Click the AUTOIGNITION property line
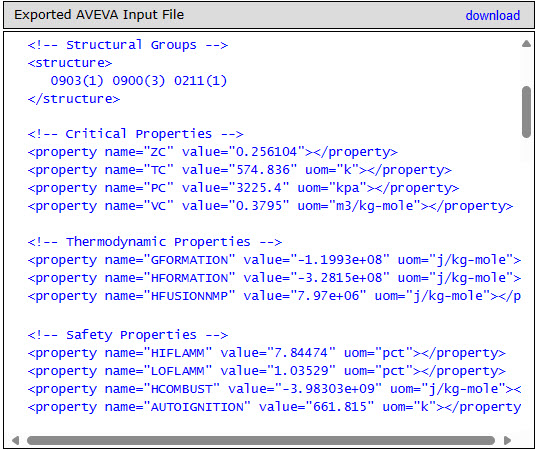535x450 pixels. [x=274, y=407]
